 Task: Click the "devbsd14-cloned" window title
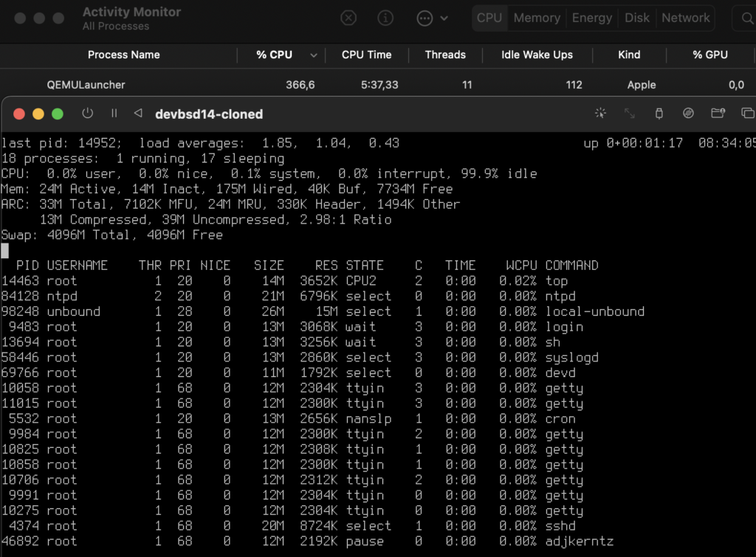pos(209,114)
